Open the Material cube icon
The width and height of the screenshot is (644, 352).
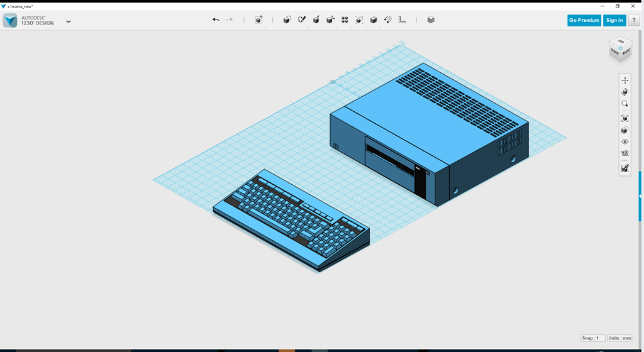coord(431,20)
